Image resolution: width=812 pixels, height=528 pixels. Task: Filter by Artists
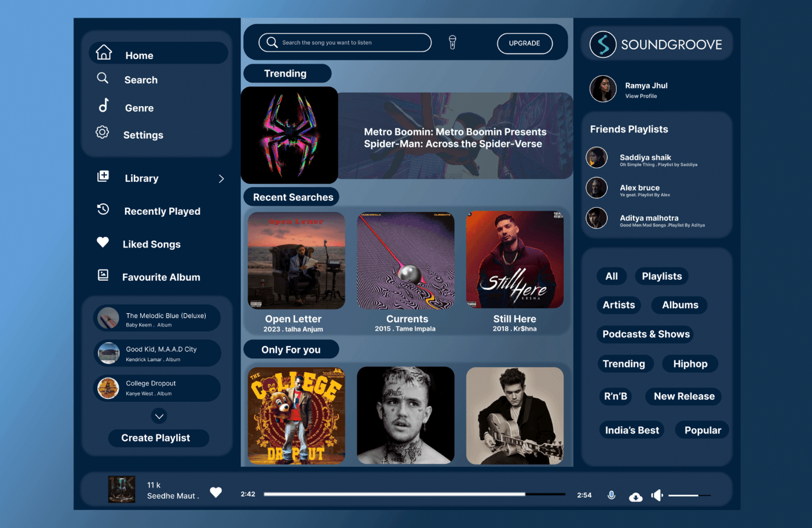(x=619, y=305)
